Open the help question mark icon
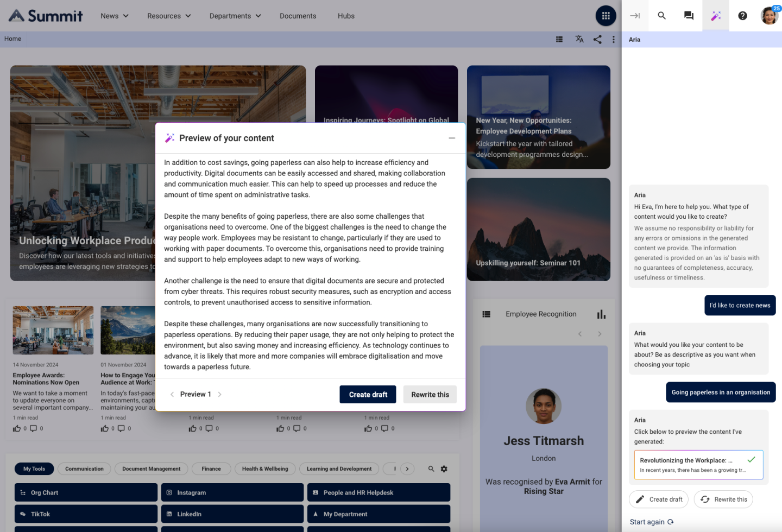 pyautogui.click(x=742, y=15)
